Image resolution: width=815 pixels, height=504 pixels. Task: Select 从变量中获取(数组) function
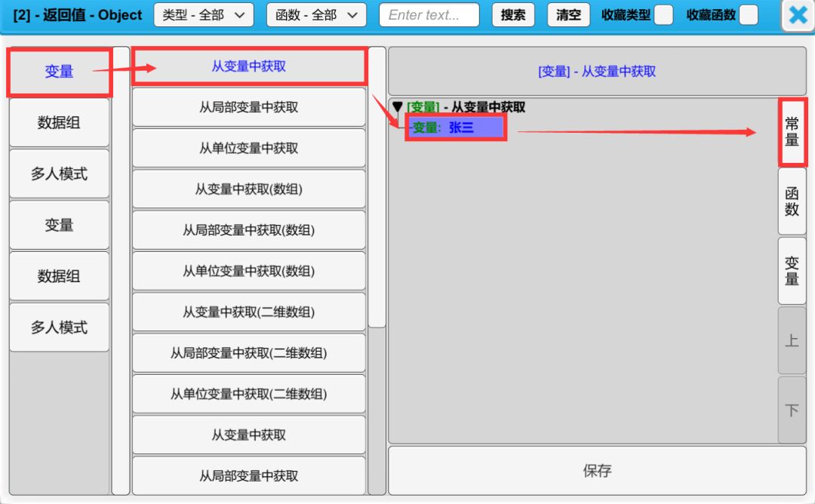(248, 189)
